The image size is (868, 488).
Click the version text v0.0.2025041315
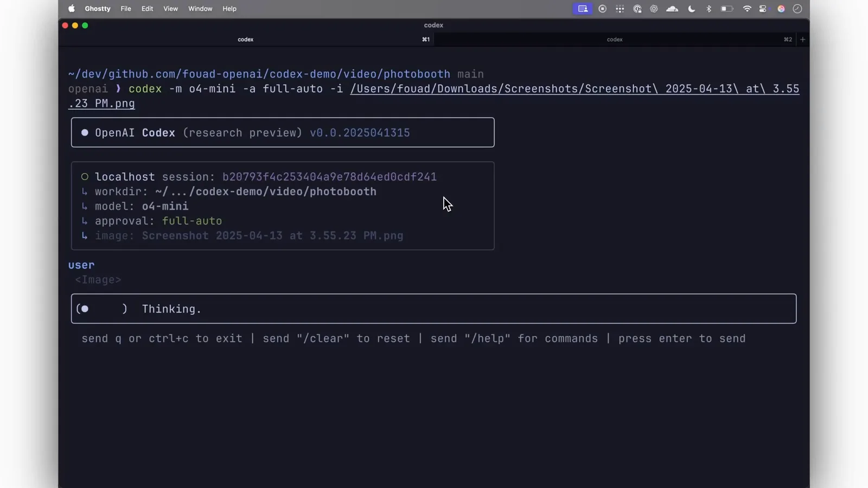[x=360, y=133]
